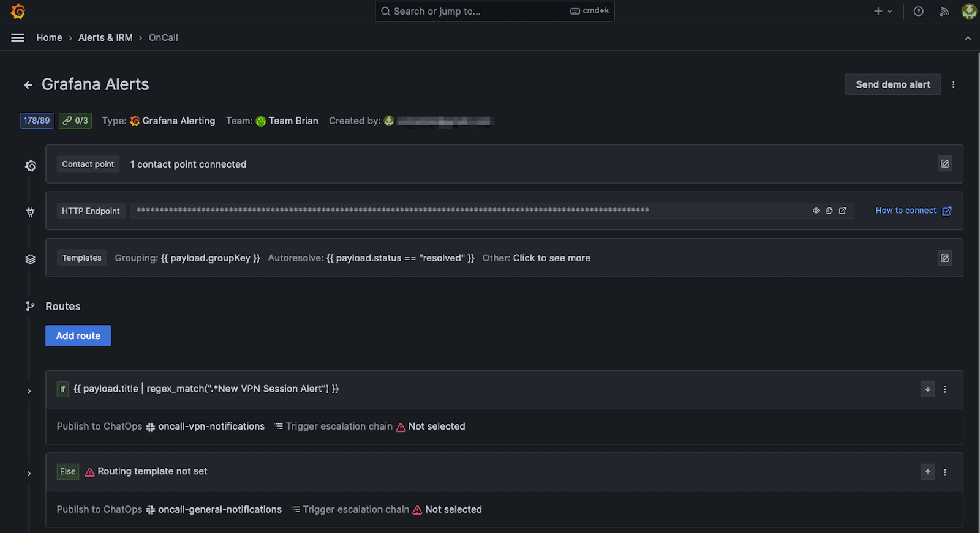Viewport: 980px width, 533px height.
Task: Collapse the top bar chevron
Action: coord(968,38)
